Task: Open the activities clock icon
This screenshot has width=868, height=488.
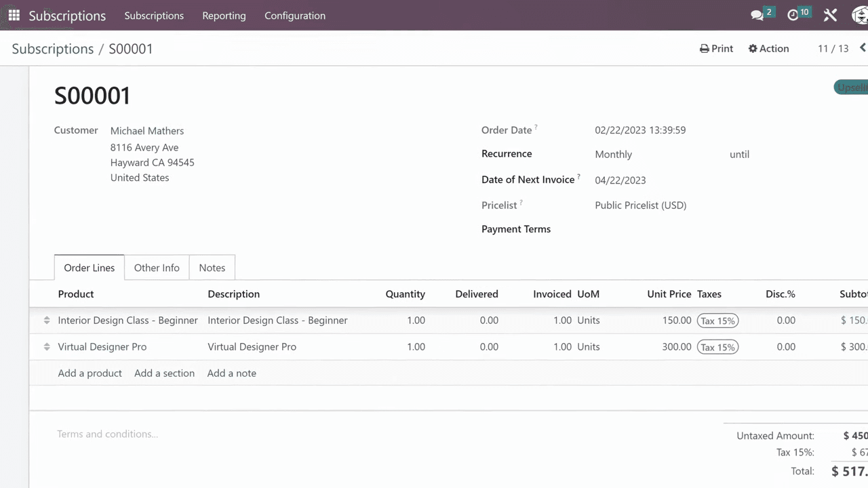Action: (x=793, y=15)
